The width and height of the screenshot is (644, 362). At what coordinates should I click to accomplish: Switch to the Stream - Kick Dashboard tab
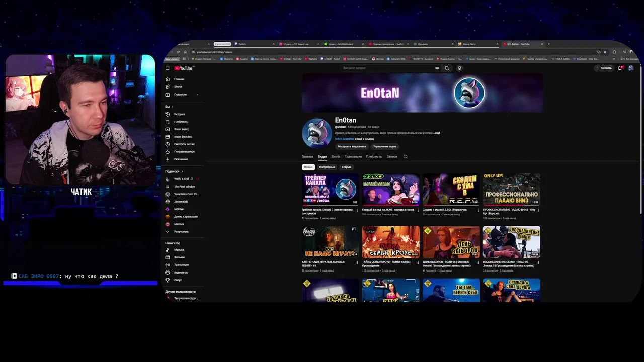(344, 44)
